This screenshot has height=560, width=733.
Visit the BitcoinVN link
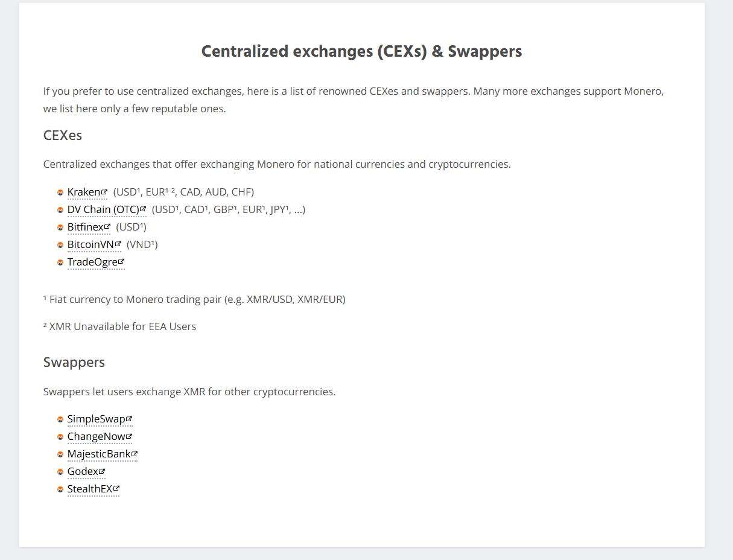coord(90,244)
